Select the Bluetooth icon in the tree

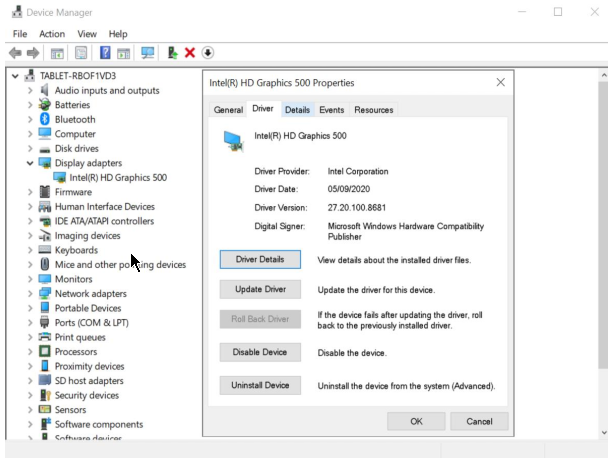[x=45, y=119]
